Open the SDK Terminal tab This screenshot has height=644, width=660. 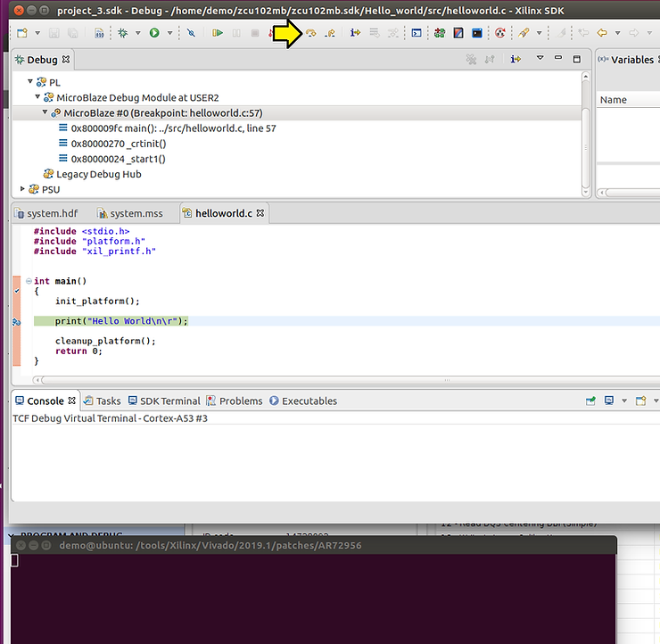click(169, 401)
